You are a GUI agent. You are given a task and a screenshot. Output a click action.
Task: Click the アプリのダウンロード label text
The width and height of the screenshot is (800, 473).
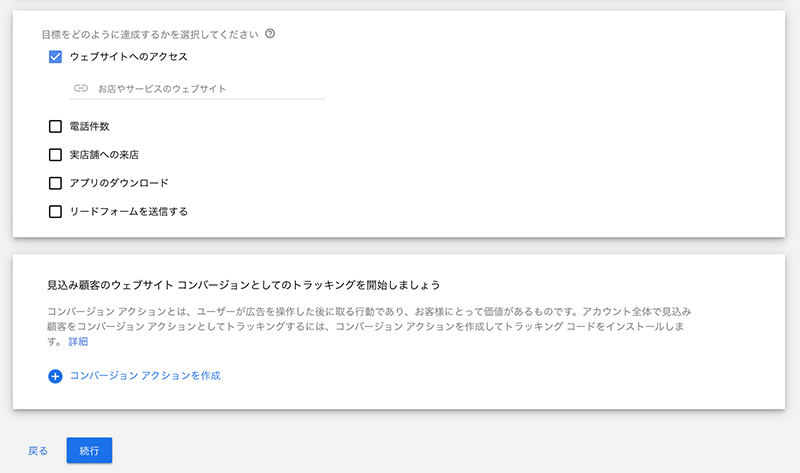tap(119, 183)
